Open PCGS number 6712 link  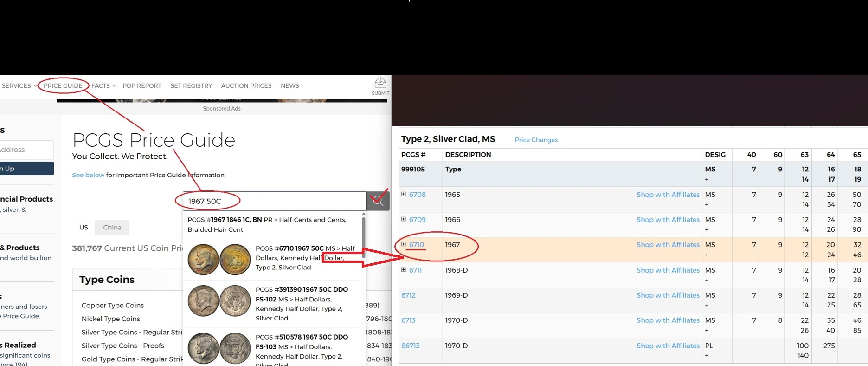pos(408,295)
